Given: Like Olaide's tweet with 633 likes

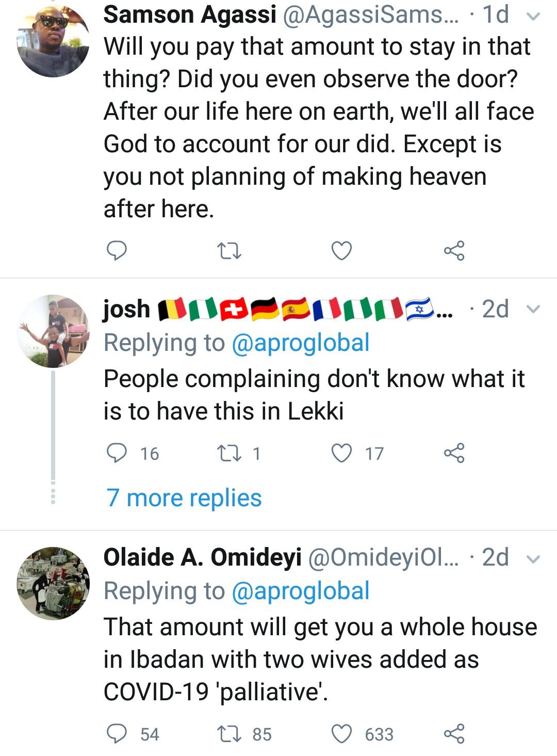Looking at the screenshot, I should pyautogui.click(x=341, y=734).
